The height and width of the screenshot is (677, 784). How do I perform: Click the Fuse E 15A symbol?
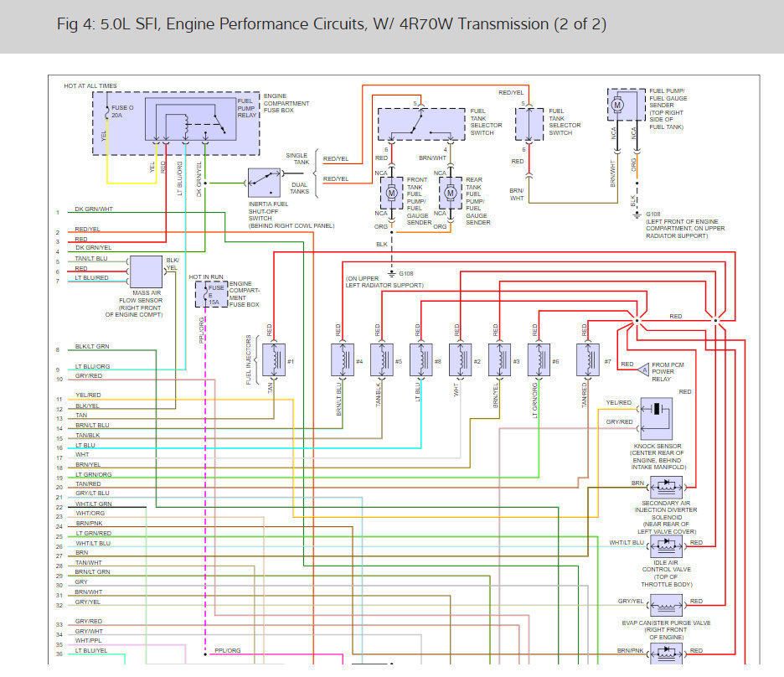(x=205, y=294)
